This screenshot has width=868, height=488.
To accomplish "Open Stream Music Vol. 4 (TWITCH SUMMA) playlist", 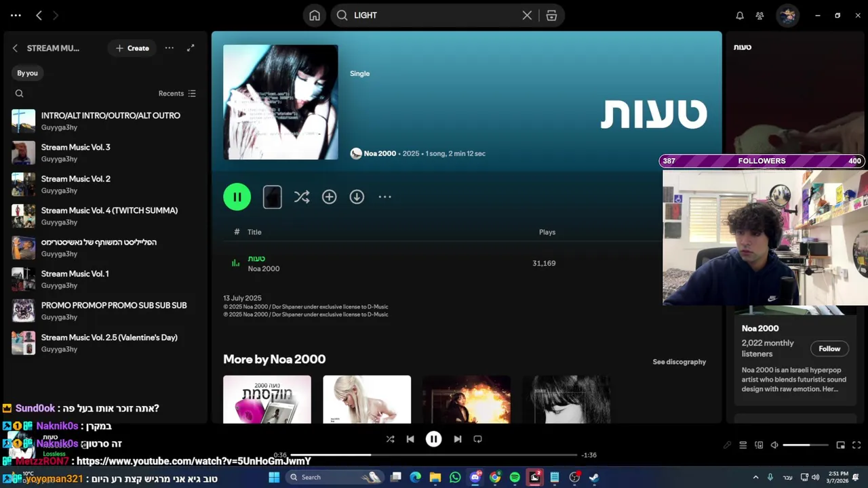I will (105, 216).
